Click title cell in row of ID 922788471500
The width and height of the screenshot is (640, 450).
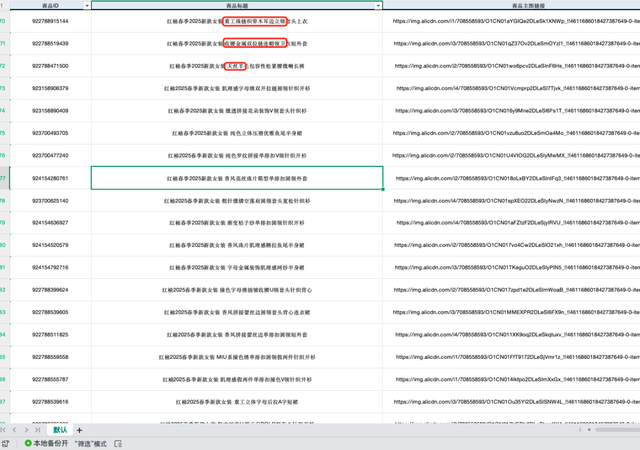point(237,66)
